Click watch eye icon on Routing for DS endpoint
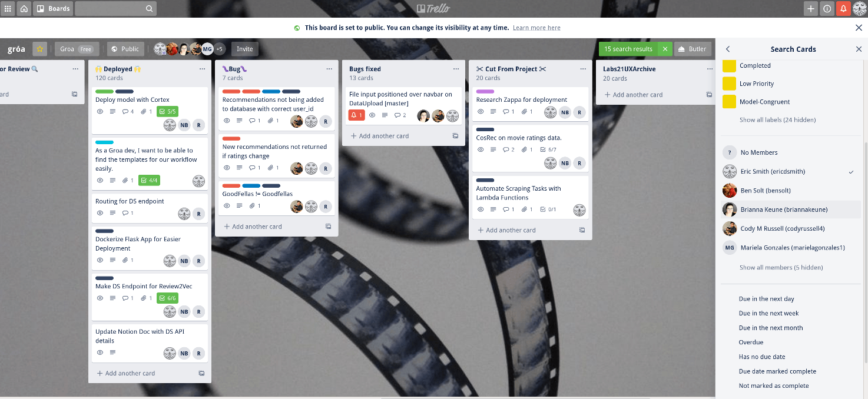868x399 pixels. coord(100,213)
